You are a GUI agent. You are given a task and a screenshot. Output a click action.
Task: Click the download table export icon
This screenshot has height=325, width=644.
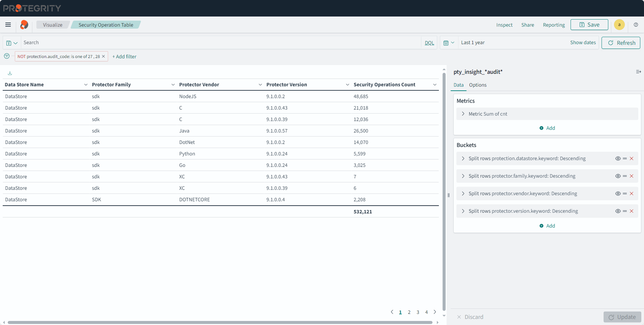tap(10, 73)
